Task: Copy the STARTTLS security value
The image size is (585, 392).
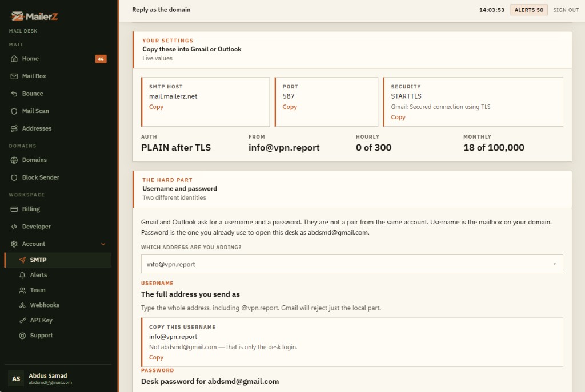Action: tap(398, 118)
